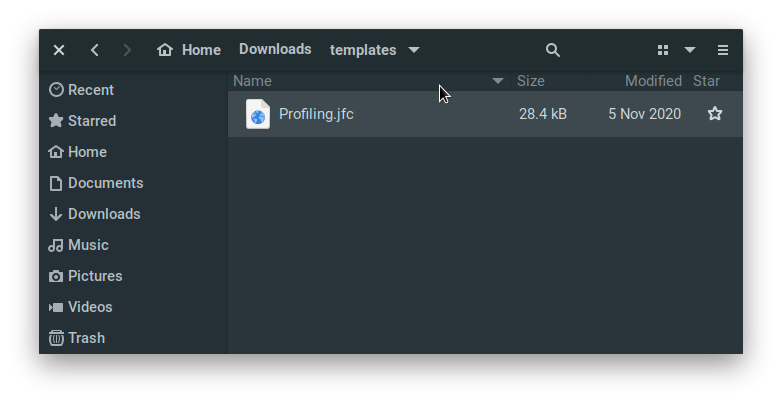Select Starred in the sidebar
Viewport: 782px width, 403px height.
click(x=91, y=121)
